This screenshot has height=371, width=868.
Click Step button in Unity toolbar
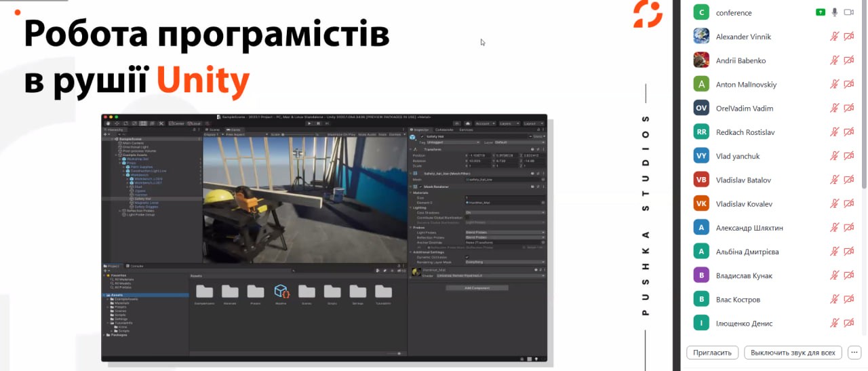(x=327, y=123)
